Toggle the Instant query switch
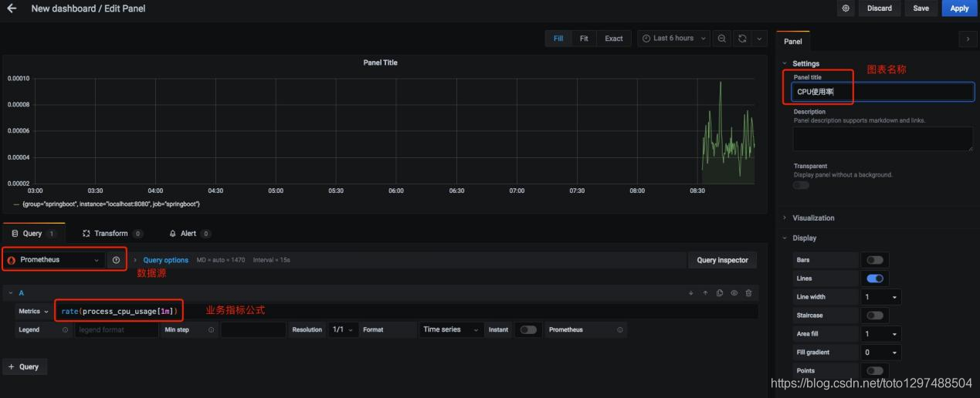980x398 pixels. [528, 330]
